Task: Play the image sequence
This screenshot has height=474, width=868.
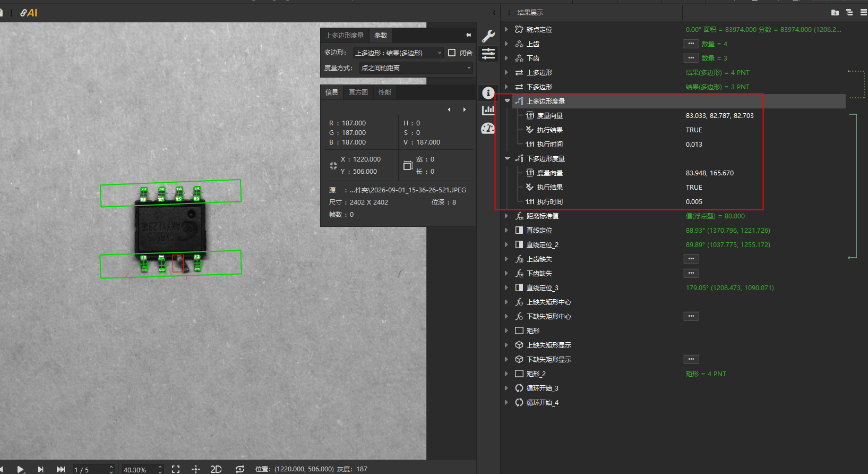Action: tap(20, 469)
